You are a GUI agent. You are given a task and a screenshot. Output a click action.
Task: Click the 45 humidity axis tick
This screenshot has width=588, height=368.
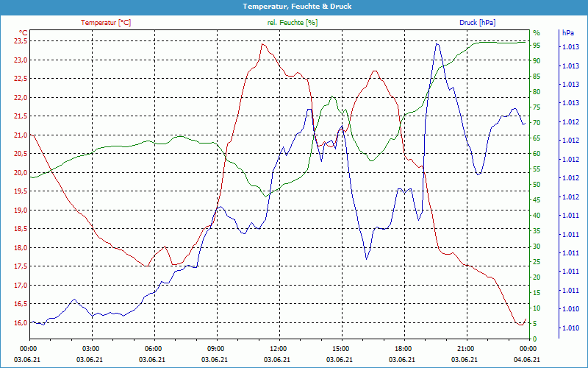[x=537, y=200]
